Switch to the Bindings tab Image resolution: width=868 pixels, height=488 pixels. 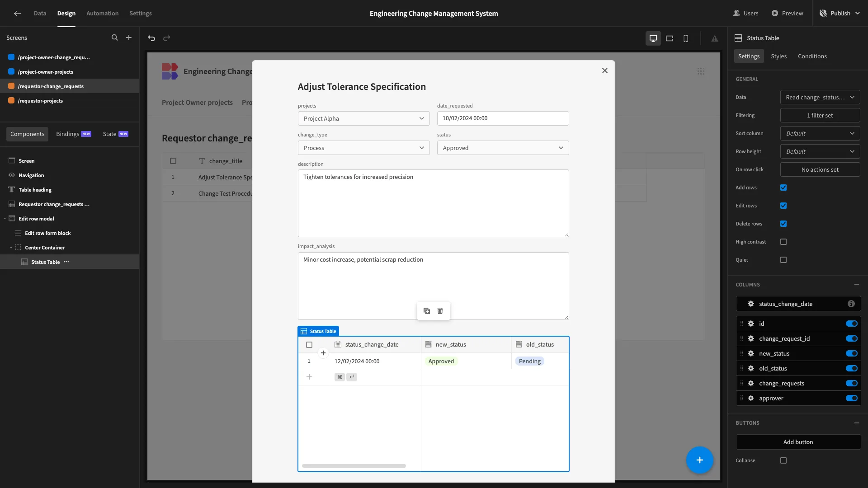[73, 134]
